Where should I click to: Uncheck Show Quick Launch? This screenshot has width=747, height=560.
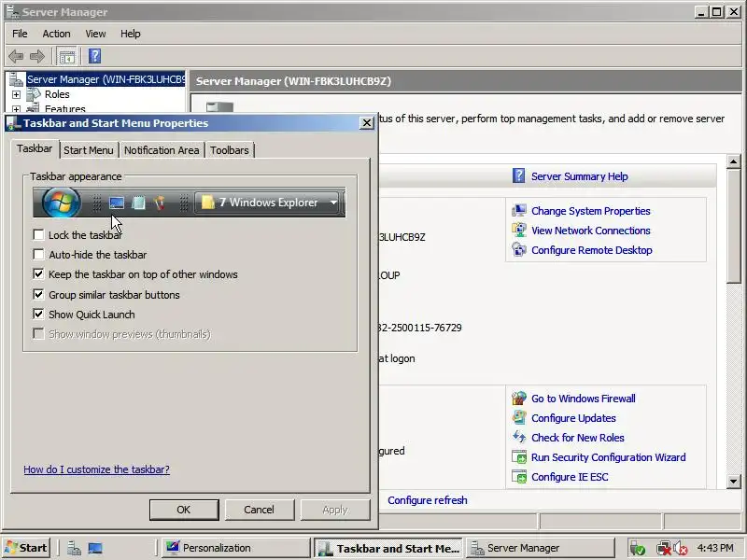click(38, 315)
